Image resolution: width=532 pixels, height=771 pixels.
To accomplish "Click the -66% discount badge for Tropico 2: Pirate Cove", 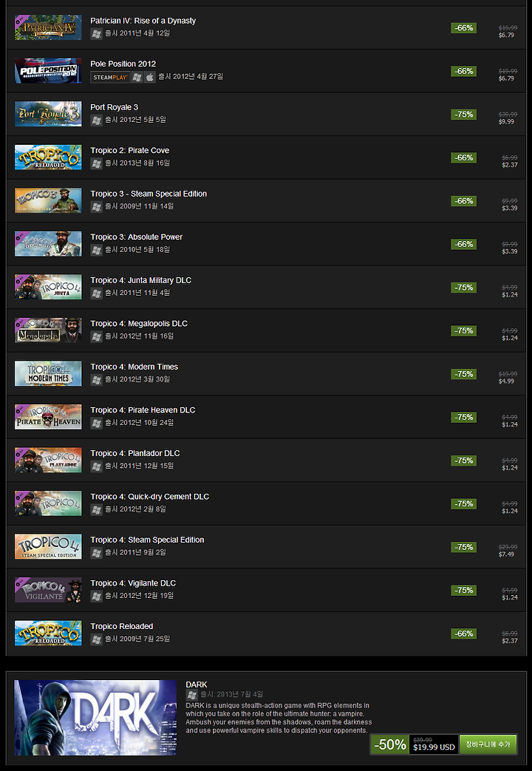I will pyautogui.click(x=464, y=158).
